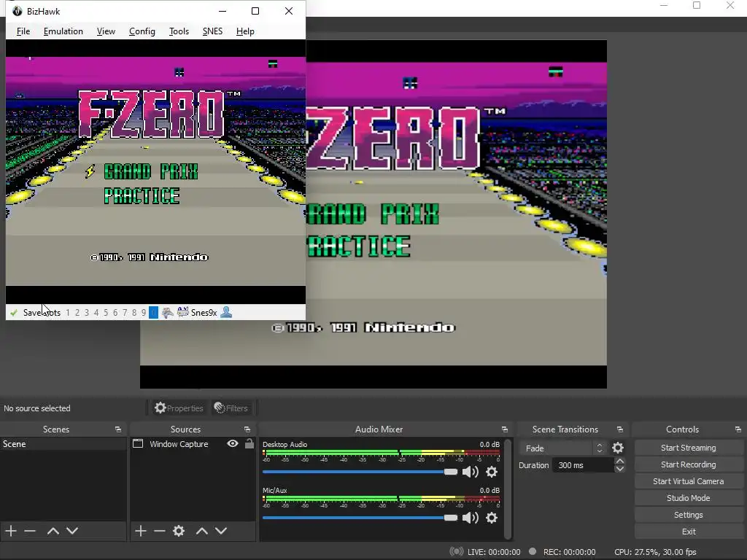
Task: Click BizHawk user profile icon
Action: tap(227, 312)
